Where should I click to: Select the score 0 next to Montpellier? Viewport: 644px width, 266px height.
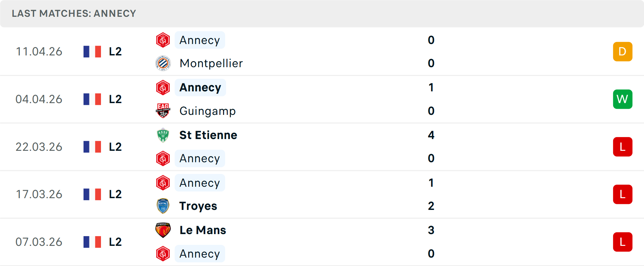[x=431, y=63]
